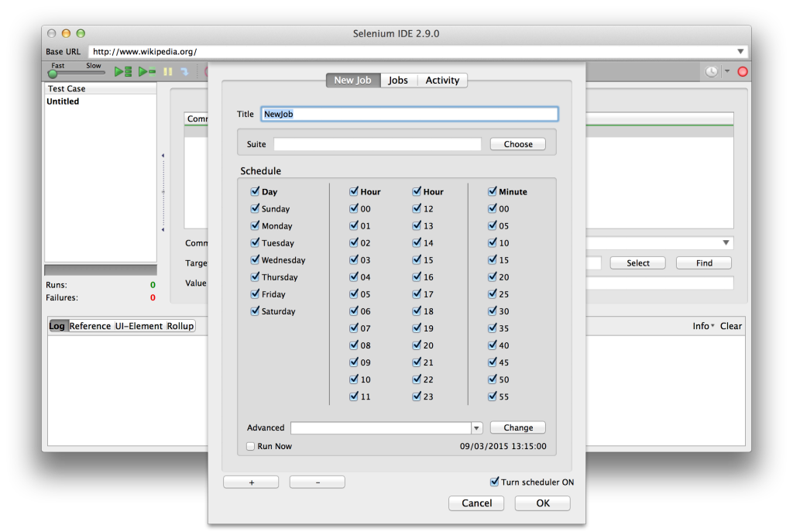Play current test case icon

[147, 72]
